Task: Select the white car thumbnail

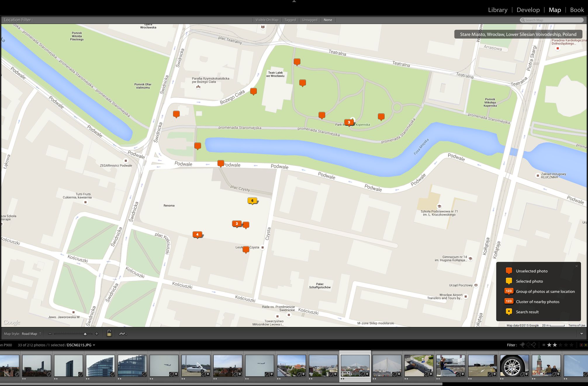Action: pyautogui.click(x=196, y=366)
